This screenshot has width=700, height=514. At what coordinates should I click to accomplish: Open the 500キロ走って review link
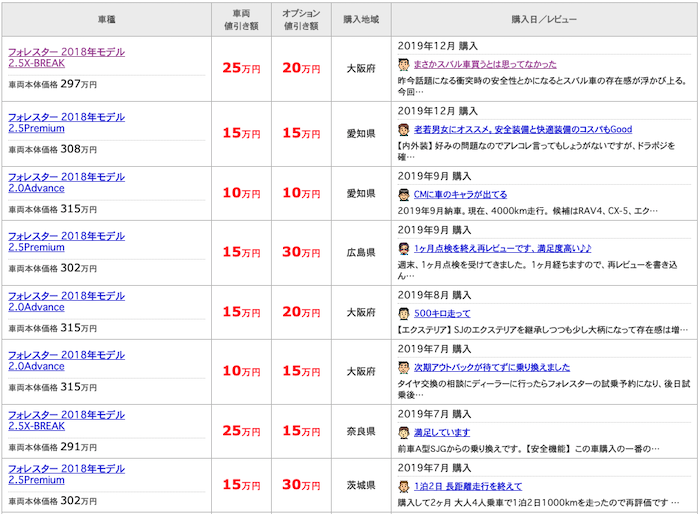point(442,313)
